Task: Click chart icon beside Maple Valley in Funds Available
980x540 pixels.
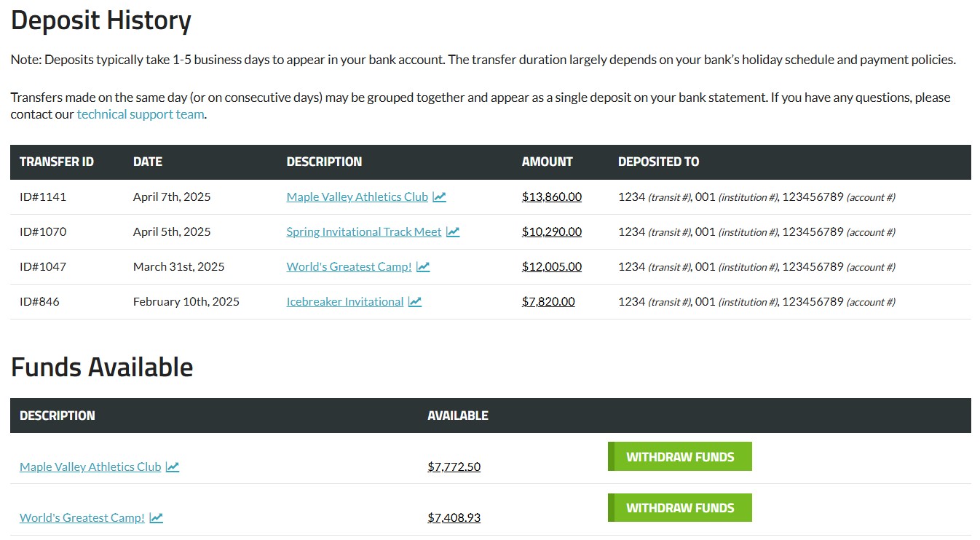Action: coord(173,467)
